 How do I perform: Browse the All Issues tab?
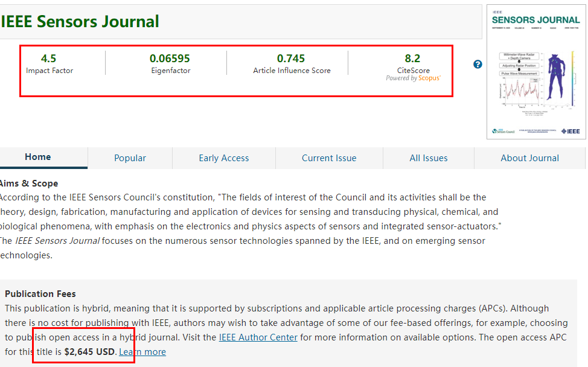429,158
